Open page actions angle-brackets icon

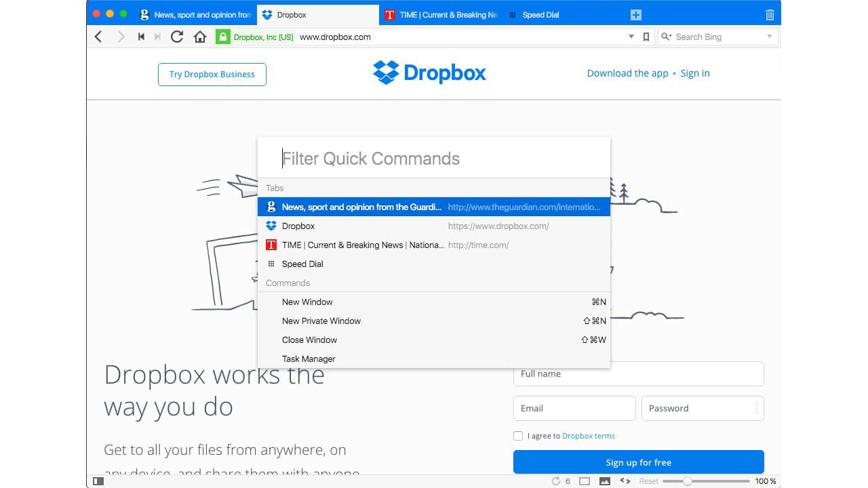point(625,481)
